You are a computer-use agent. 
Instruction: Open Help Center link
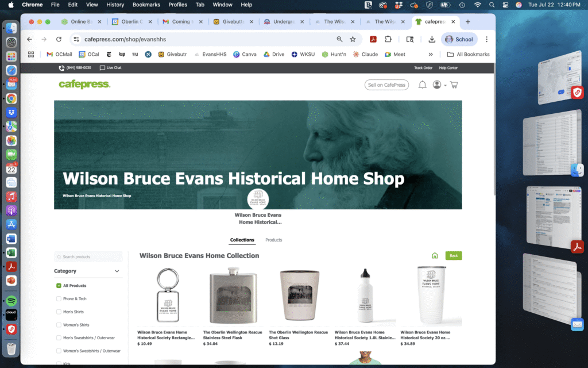(448, 68)
